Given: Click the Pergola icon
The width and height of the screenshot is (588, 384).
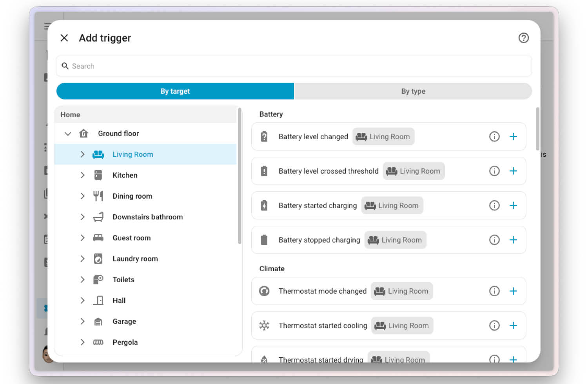Looking at the screenshot, I should (x=98, y=342).
